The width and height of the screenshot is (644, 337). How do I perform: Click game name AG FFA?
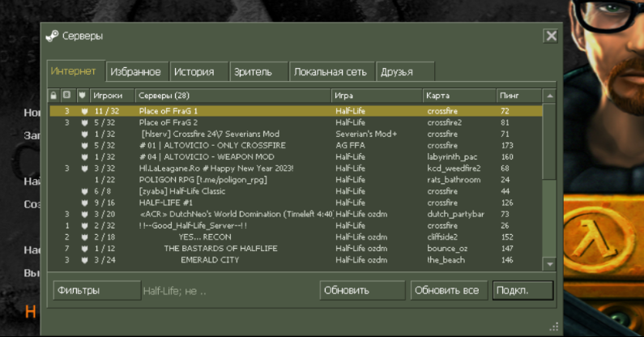coord(350,146)
